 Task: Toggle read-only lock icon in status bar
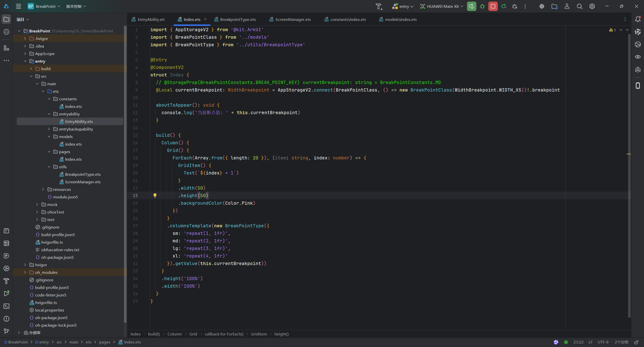636,342
